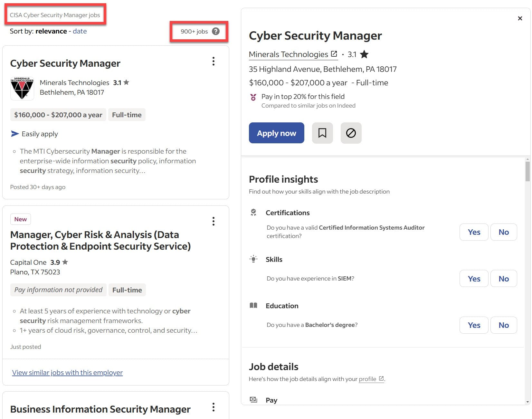This screenshot has width=532, height=419.
Task: Open View similar jobs with this employer
Action: [x=67, y=372]
